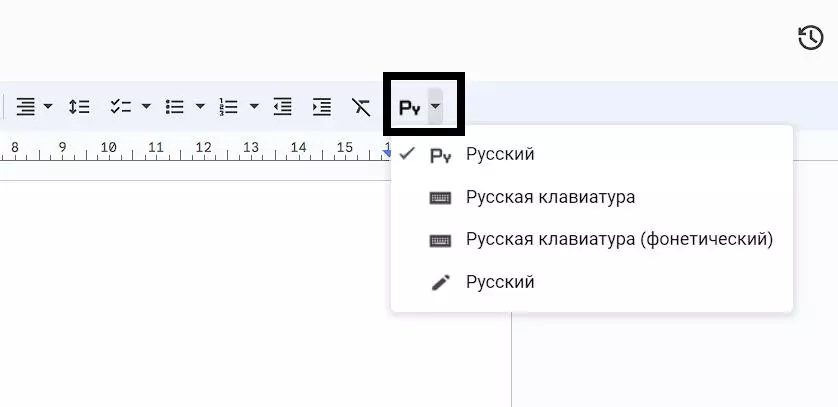Expand the bulleted list style arrow
This screenshot has width=838, height=407.
point(200,106)
